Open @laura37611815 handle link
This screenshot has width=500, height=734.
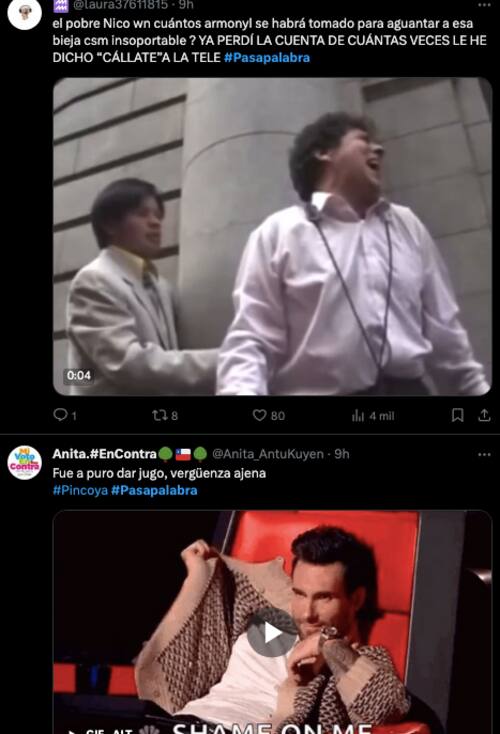[120, 5]
